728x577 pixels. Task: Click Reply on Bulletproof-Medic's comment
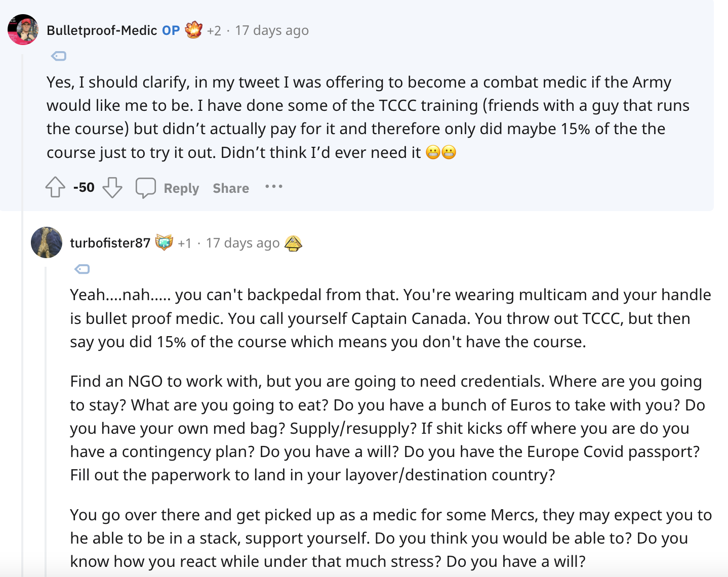[181, 188]
